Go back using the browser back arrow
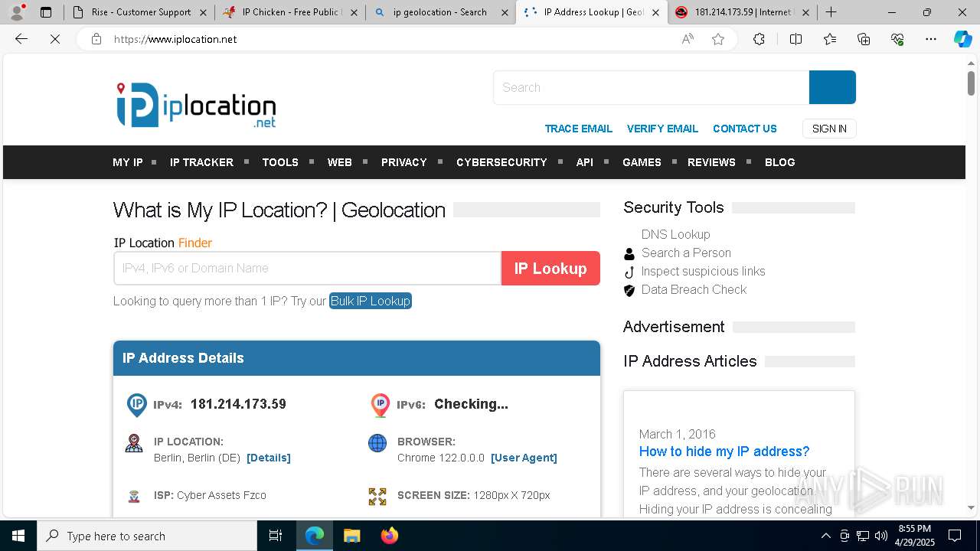 coord(21,39)
